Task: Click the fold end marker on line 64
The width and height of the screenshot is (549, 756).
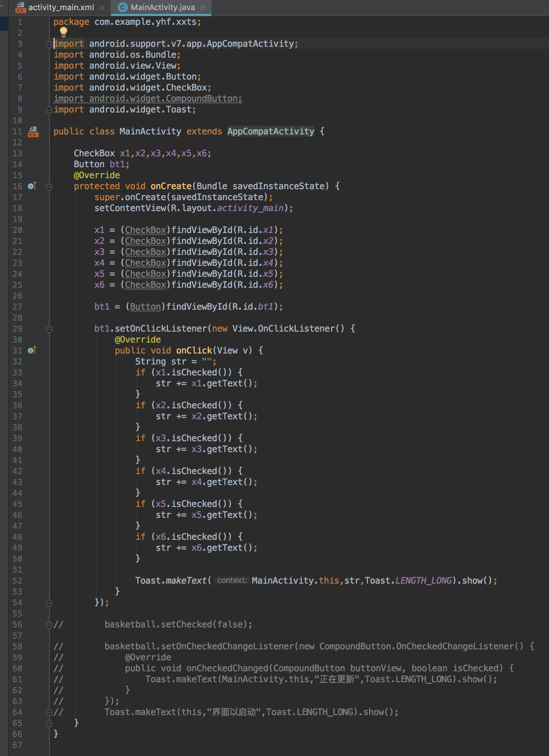Action: click(x=49, y=712)
